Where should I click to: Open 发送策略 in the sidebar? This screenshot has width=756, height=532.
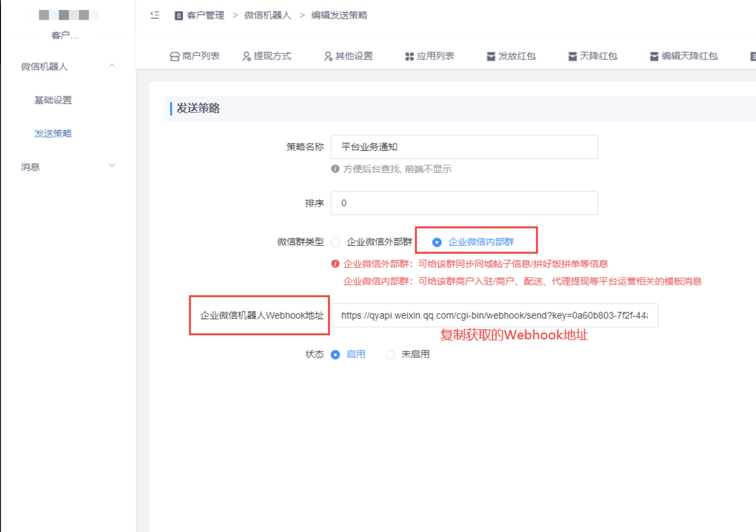[53, 134]
